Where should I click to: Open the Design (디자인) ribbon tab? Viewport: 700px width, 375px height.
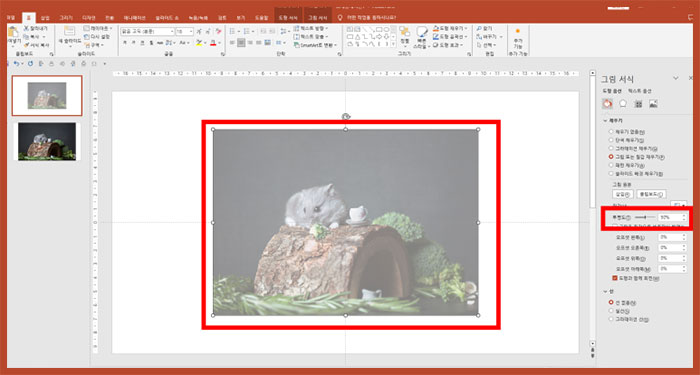click(x=88, y=17)
